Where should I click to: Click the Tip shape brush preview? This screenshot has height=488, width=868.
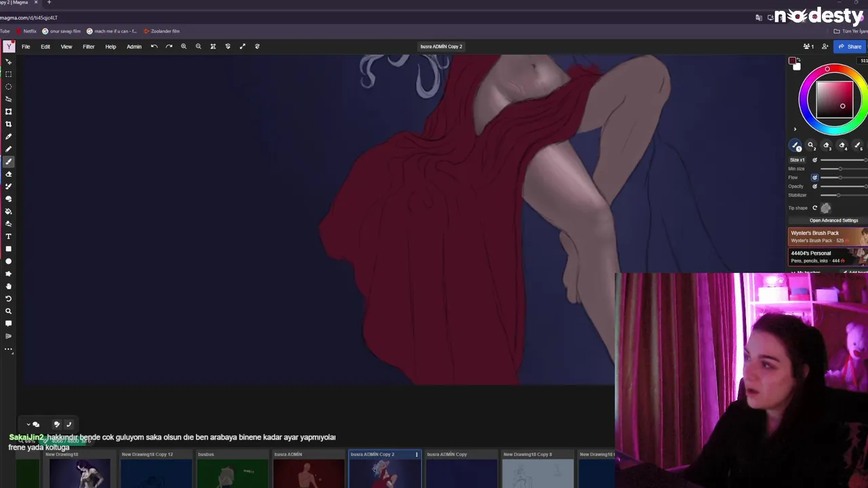825,208
